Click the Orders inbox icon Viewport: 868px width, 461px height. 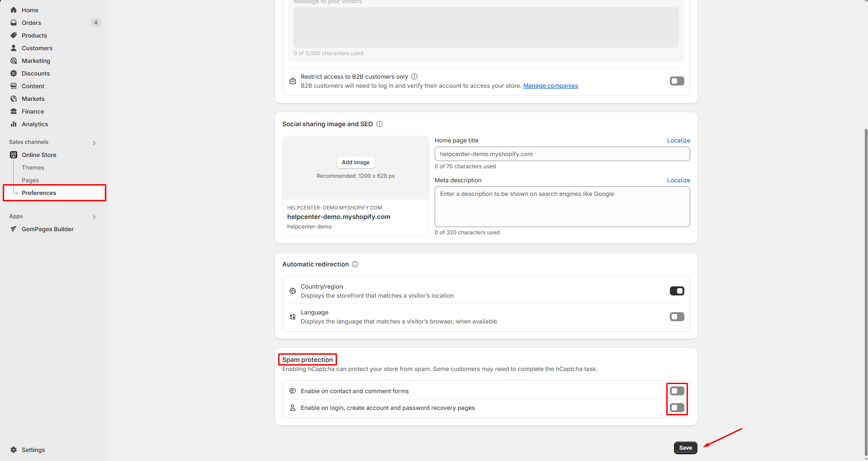click(x=14, y=23)
